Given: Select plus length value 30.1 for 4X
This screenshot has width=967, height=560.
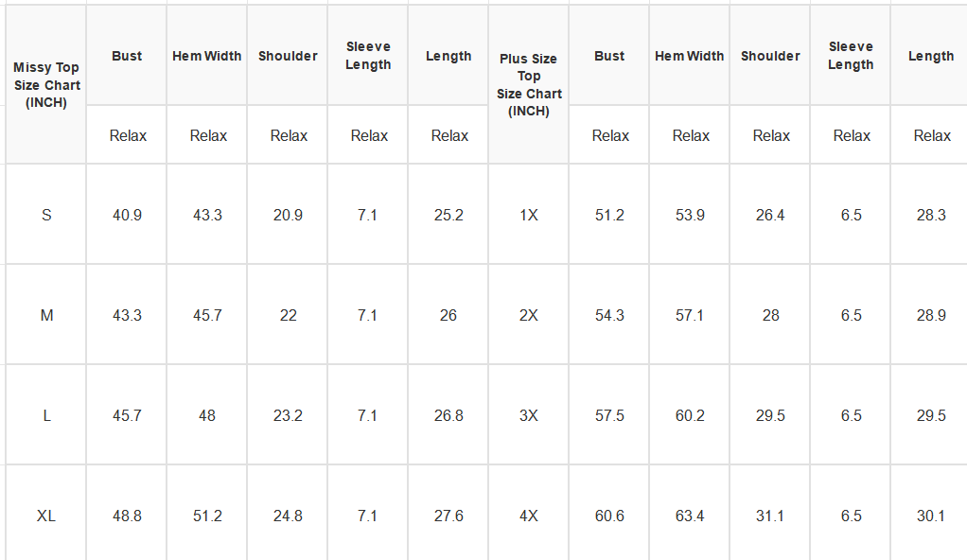Looking at the screenshot, I should click(x=931, y=516).
